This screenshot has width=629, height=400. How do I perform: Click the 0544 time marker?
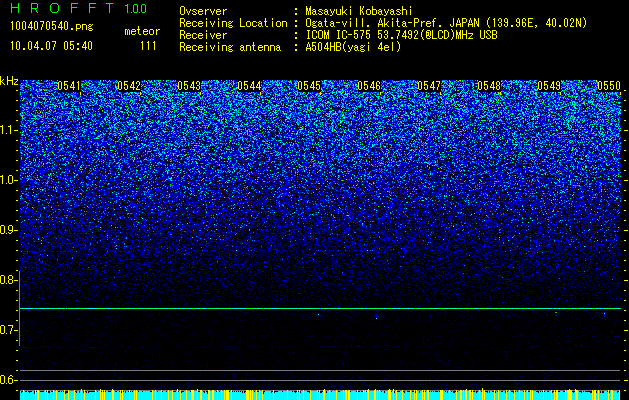pos(249,86)
